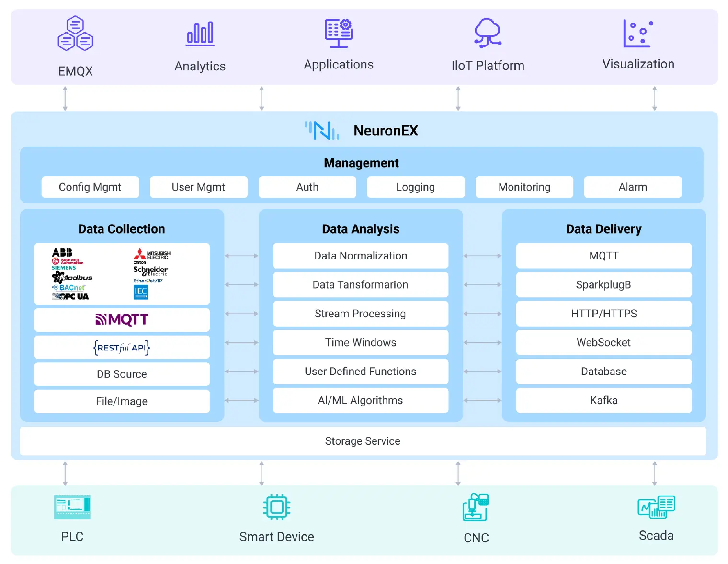The width and height of the screenshot is (728, 564).
Task: Click the Data Delivery heading
Action: tap(604, 229)
